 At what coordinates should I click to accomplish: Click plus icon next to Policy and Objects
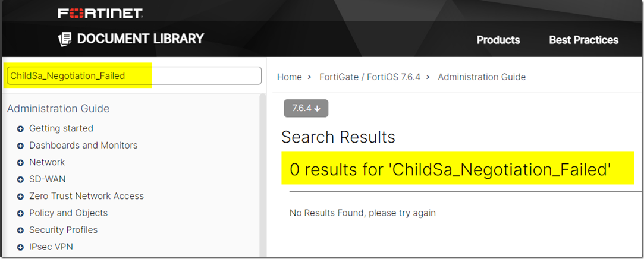[x=20, y=213]
